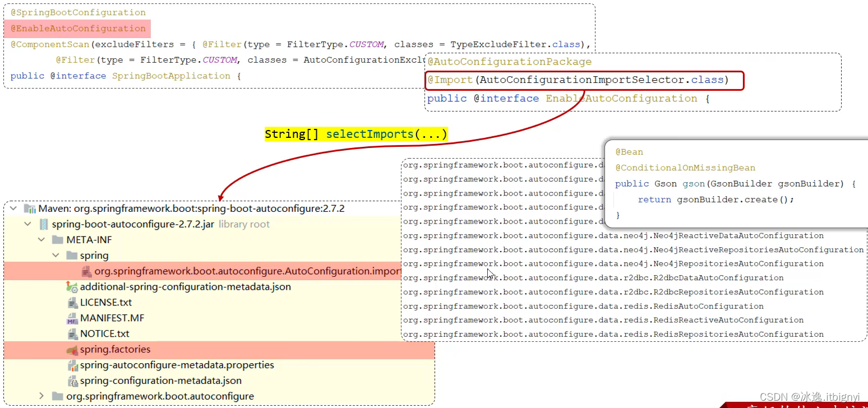This screenshot has height=408, width=868.
Task: Click the R2dbcDataAutoConfiguration entry
Action: tap(593, 278)
